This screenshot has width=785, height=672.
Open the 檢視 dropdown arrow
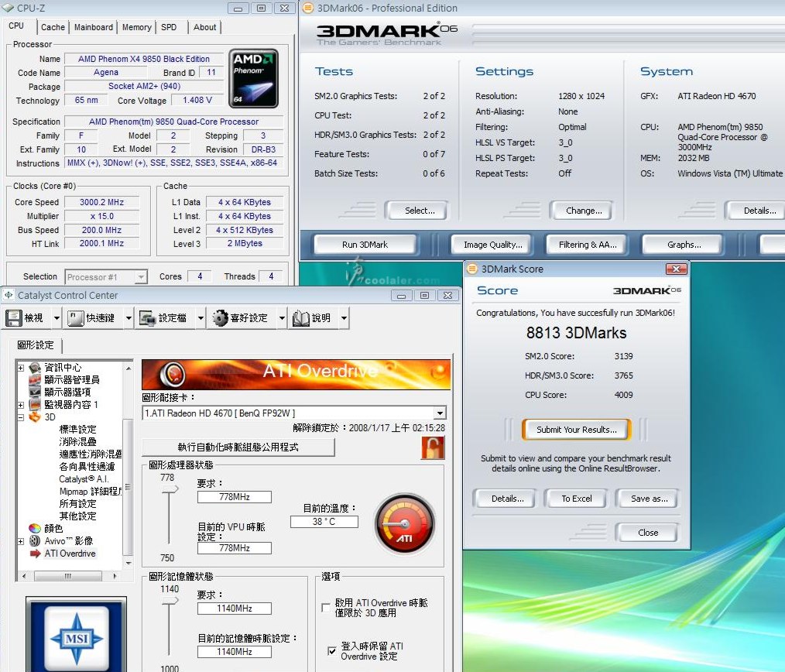pyautogui.click(x=57, y=318)
